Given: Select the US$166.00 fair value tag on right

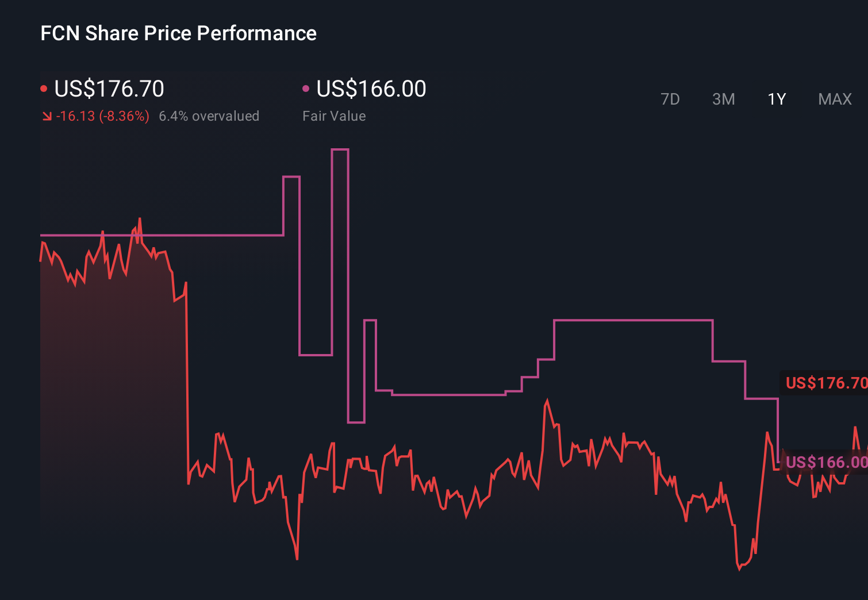Looking at the screenshot, I should 826,463.
